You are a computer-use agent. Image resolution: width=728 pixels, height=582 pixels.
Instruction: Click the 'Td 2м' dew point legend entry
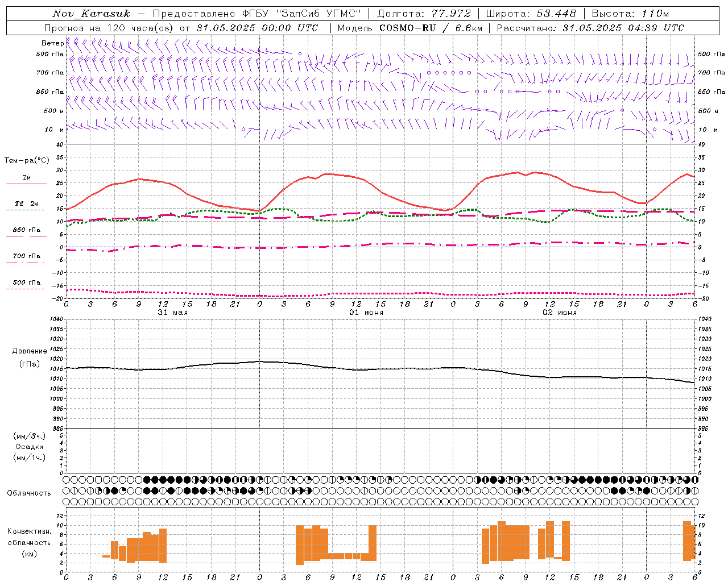tap(27, 203)
